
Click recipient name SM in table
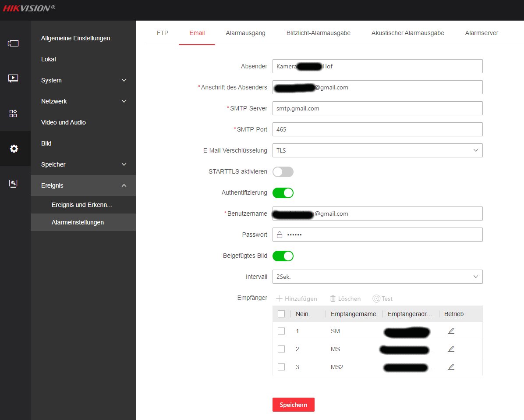pyautogui.click(x=335, y=331)
